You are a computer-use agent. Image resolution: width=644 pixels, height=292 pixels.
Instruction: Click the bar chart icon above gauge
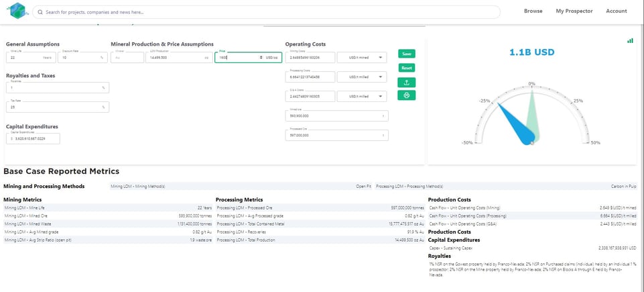(630, 40)
